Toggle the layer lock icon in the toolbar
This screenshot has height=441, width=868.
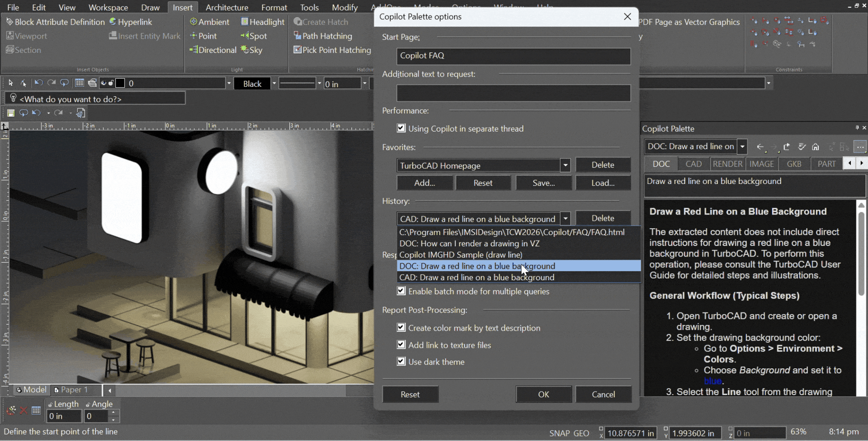pyautogui.click(x=111, y=83)
